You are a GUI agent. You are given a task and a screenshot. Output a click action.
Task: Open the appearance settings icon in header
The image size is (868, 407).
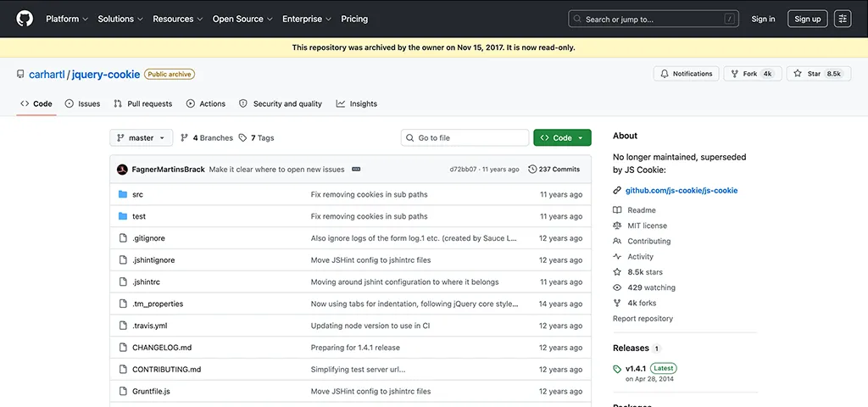click(843, 19)
